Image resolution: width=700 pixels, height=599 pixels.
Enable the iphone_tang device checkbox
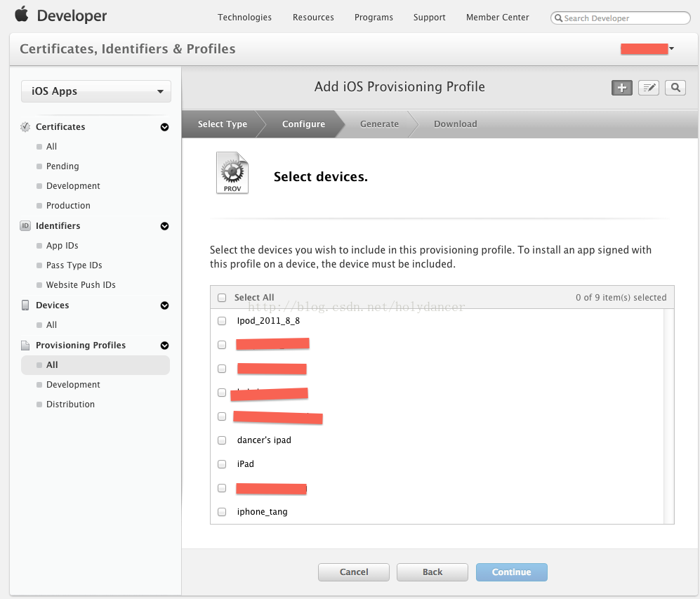click(222, 512)
